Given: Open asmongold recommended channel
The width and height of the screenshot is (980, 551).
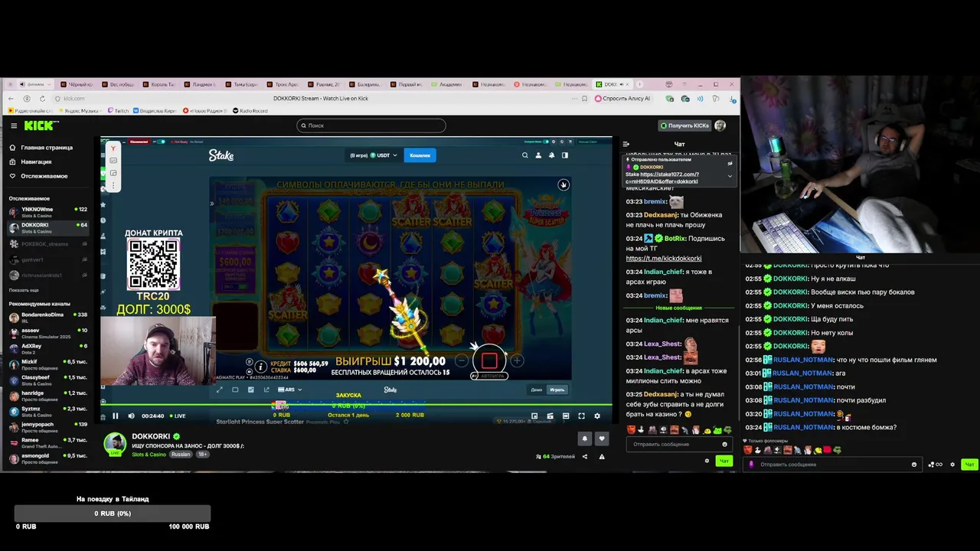Looking at the screenshot, I should coord(47,458).
